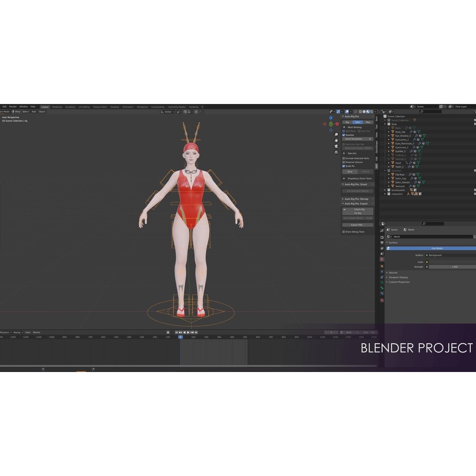
Task: Toggle accessuaries collection exclude checkbox
Action: [475, 190]
